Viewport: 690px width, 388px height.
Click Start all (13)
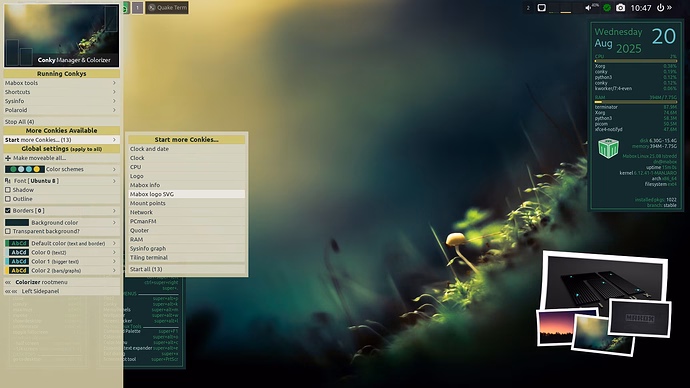[x=187, y=269]
